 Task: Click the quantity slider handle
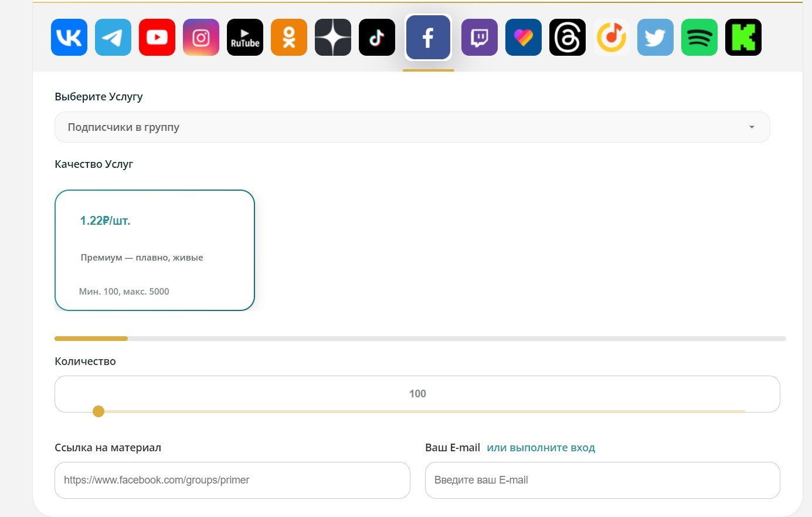click(98, 411)
